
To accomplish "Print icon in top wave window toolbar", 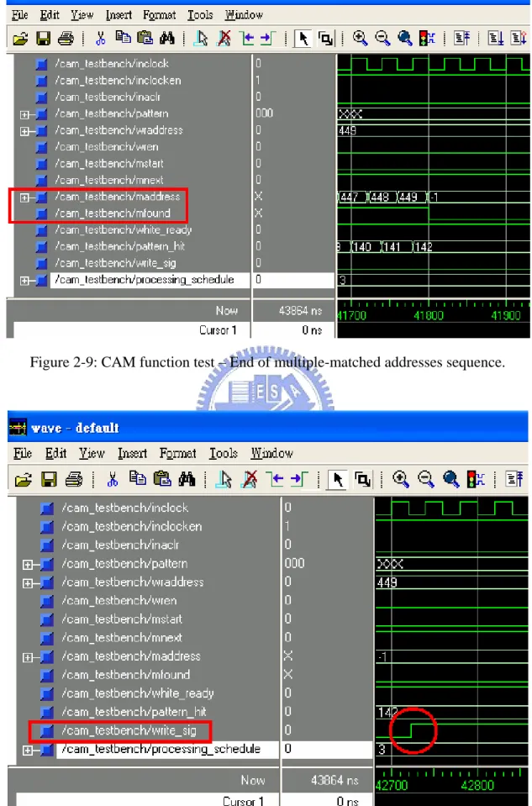I will click(x=66, y=38).
